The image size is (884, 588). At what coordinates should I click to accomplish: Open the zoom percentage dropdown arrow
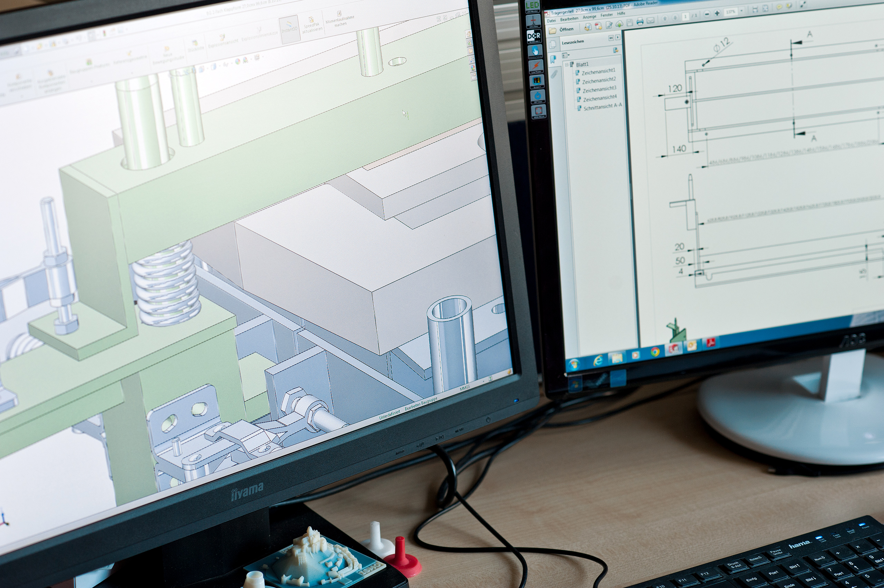(741, 10)
